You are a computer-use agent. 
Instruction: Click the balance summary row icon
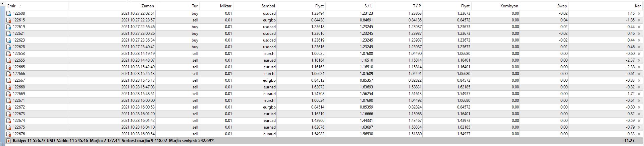[8, 141]
